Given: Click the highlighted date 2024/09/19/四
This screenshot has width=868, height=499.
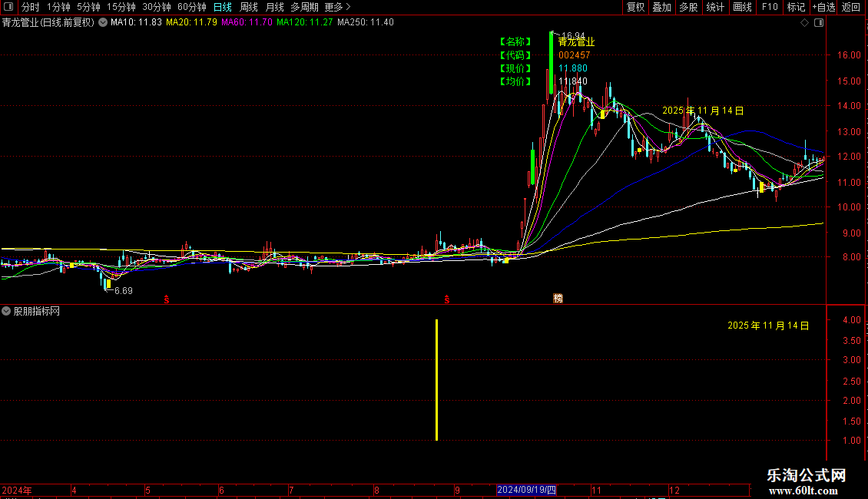Looking at the screenshot, I should click(x=526, y=490).
